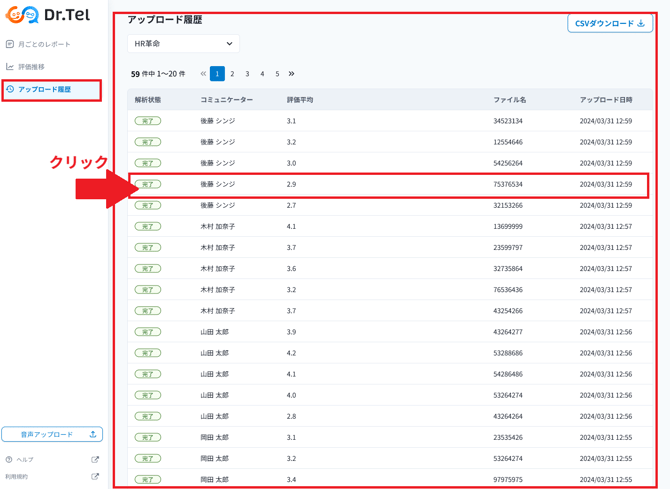Image resolution: width=670 pixels, height=489 pixels.
Task: Click the アップロード履歴 history clock icon
Action: pos(10,90)
